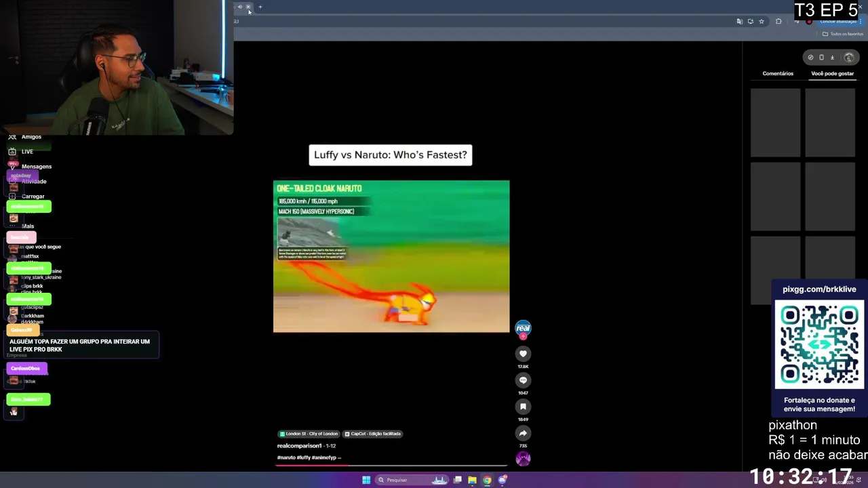
Task: Expand the Mais menu in sidebar
Action: (21, 226)
